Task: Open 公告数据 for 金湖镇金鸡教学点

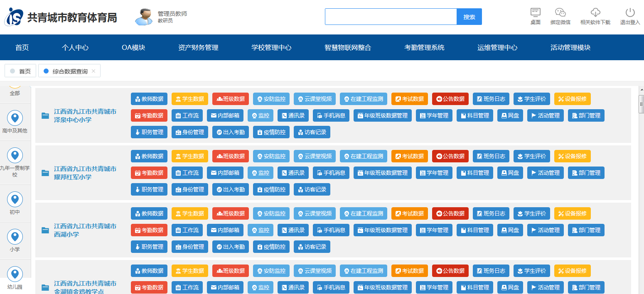Action: coord(450,271)
